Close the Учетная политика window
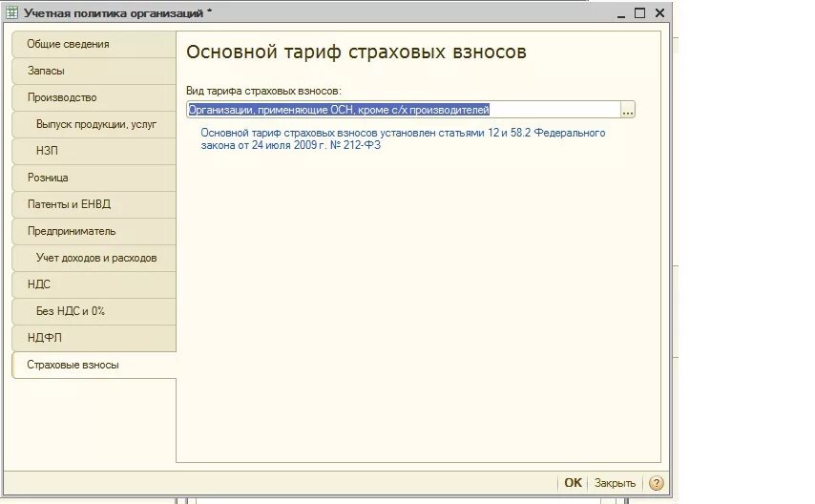The image size is (815, 504). click(659, 13)
